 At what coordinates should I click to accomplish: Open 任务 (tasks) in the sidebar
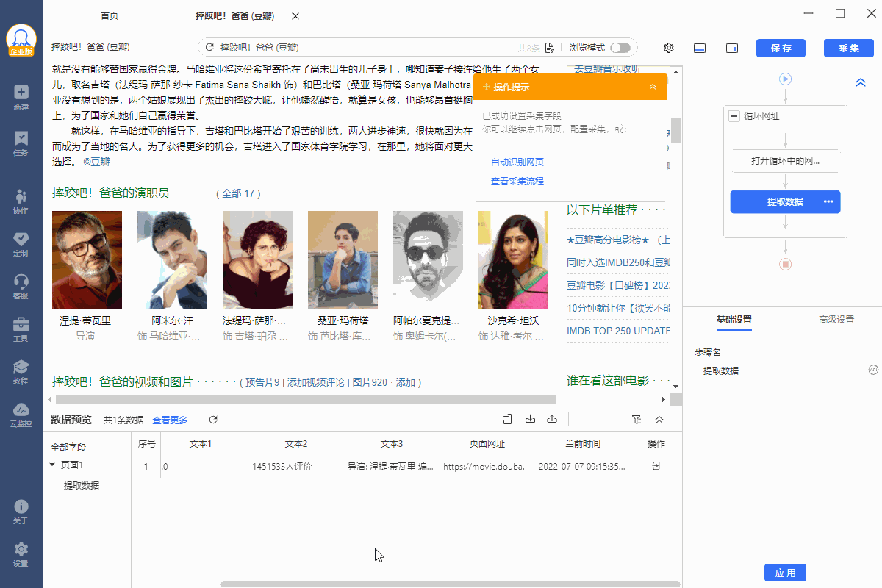21,144
